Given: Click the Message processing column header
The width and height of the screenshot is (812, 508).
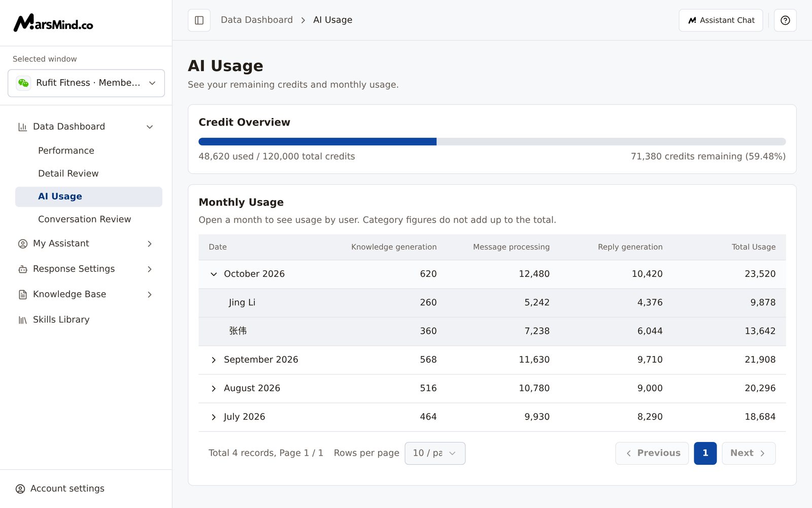Looking at the screenshot, I should [x=511, y=247].
